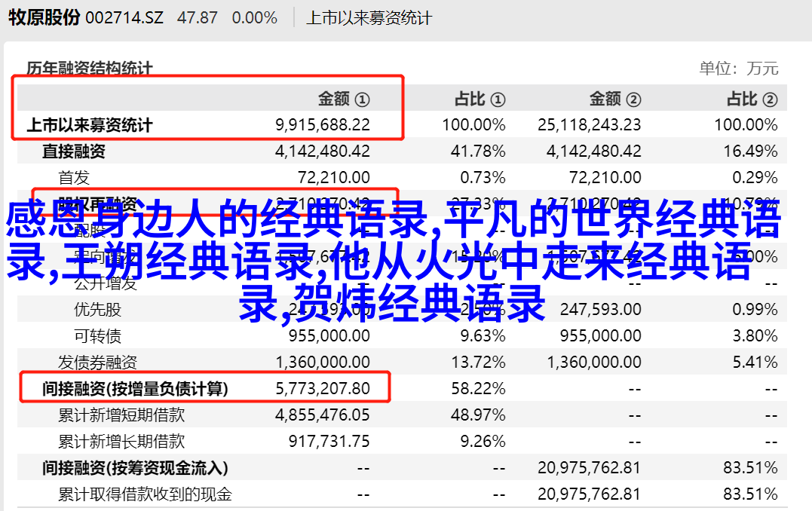Click 83.51% in 累计取得借款收到的现金 row
This screenshot has width=812, height=511.
tap(751, 494)
